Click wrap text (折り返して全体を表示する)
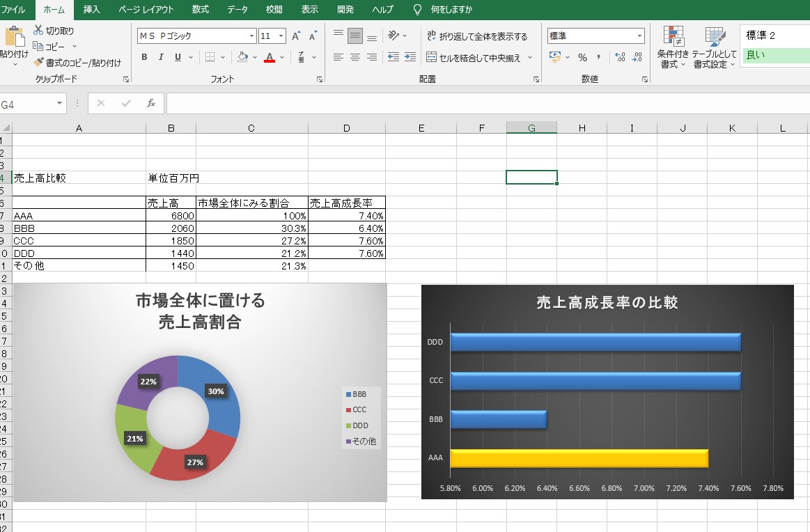 click(x=477, y=36)
